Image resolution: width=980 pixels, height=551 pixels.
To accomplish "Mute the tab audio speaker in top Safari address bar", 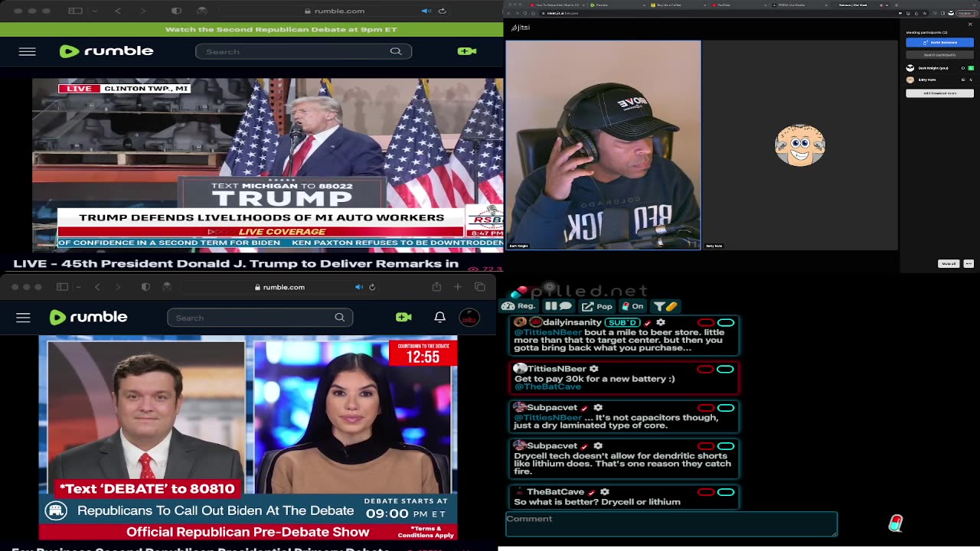I will pyautogui.click(x=426, y=11).
